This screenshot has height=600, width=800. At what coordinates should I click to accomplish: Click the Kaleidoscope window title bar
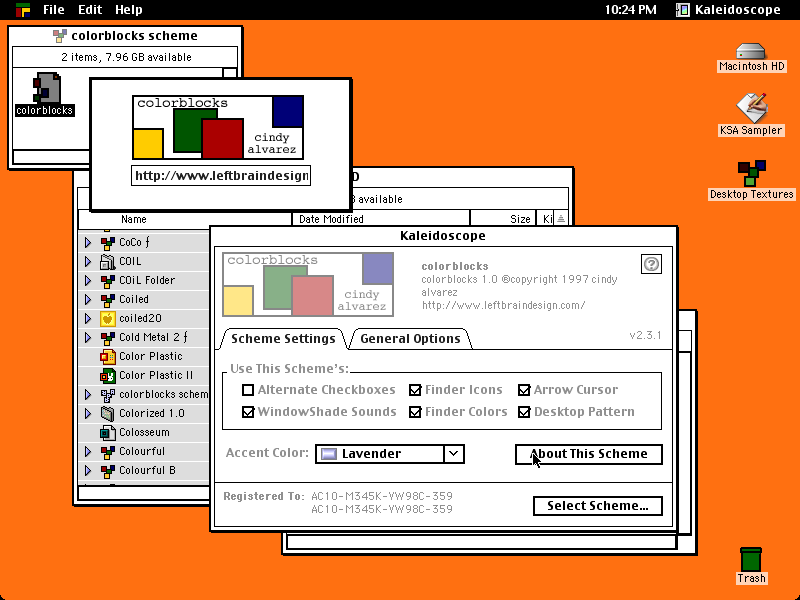(x=443, y=236)
